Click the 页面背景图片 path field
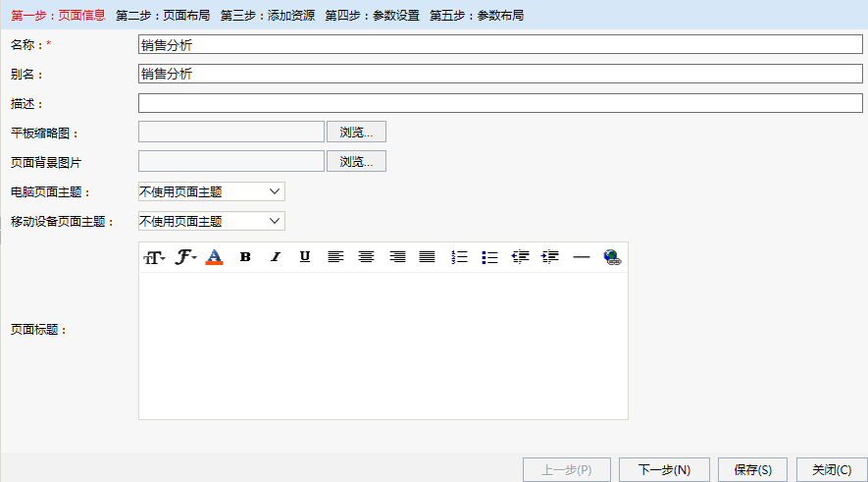 coord(231,161)
